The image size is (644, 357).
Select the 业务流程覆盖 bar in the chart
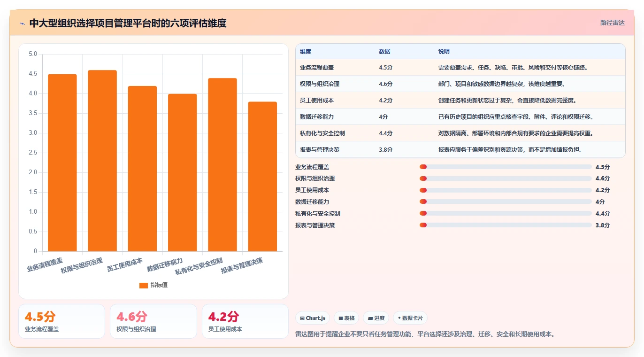(x=62, y=163)
